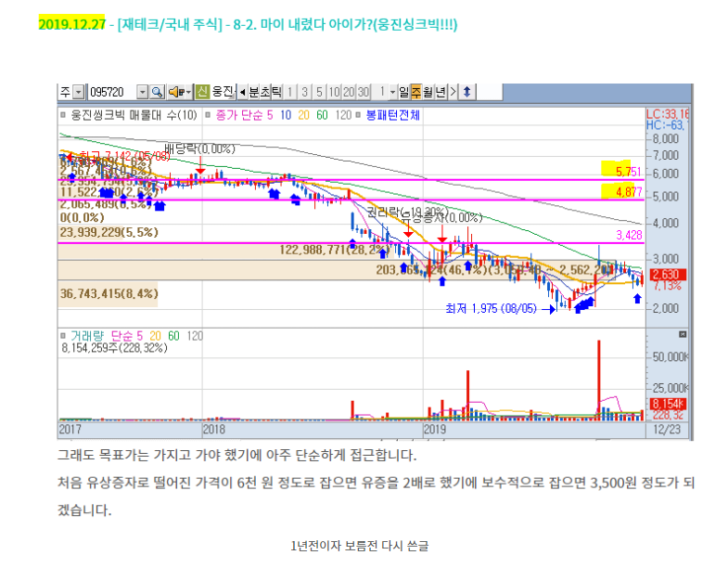Open the 주 market-type dropdown arrow
Viewport: 728px width, 568px height.
[79, 92]
